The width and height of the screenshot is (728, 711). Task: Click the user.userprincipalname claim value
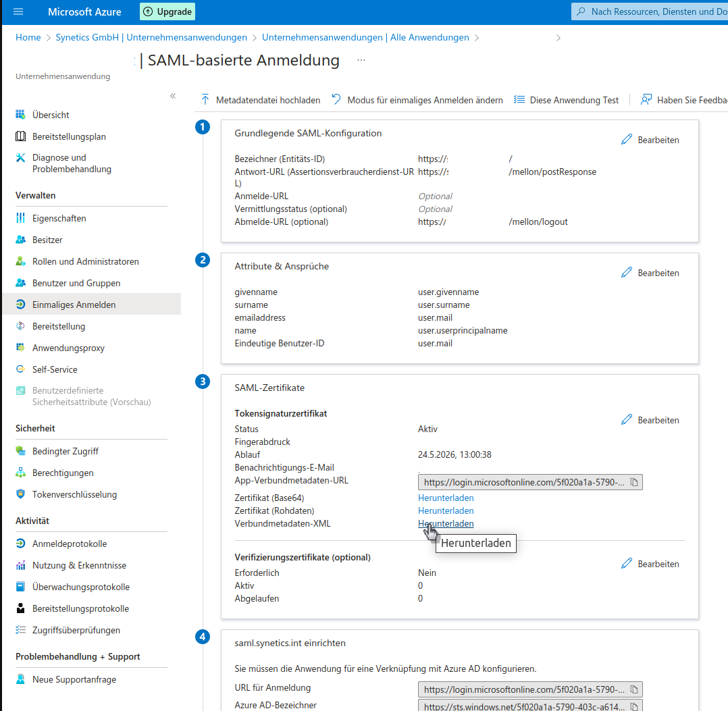point(463,330)
